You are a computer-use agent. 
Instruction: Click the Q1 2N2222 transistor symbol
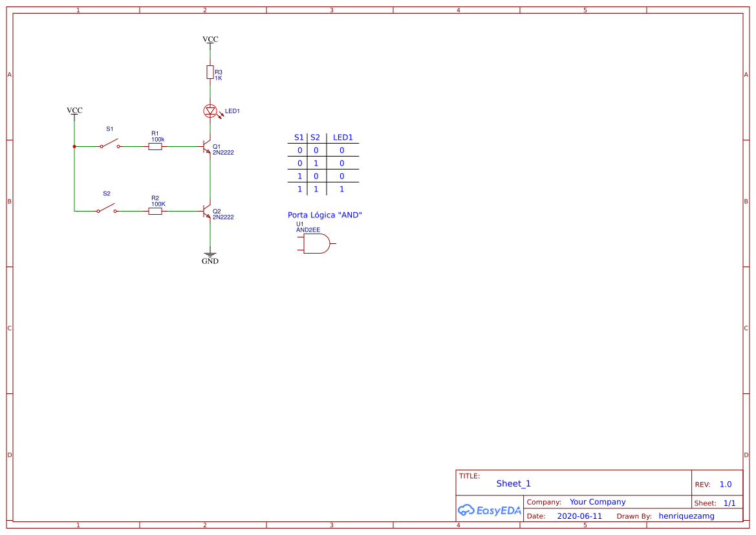coord(206,147)
